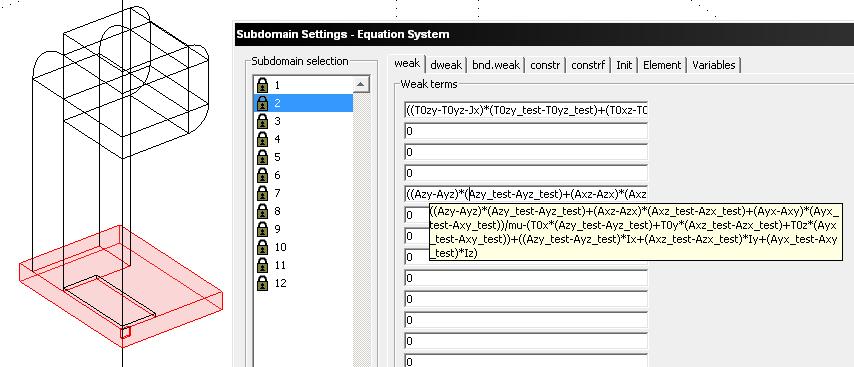
Task: Select subdomain 6 in the list
Action: [x=303, y=175]
